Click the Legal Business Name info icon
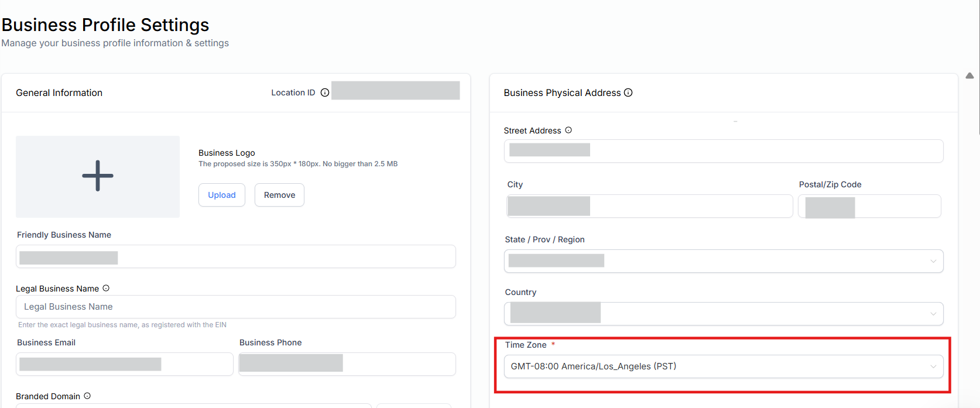This screenshot has width=980, height=408. pos(106,288)
